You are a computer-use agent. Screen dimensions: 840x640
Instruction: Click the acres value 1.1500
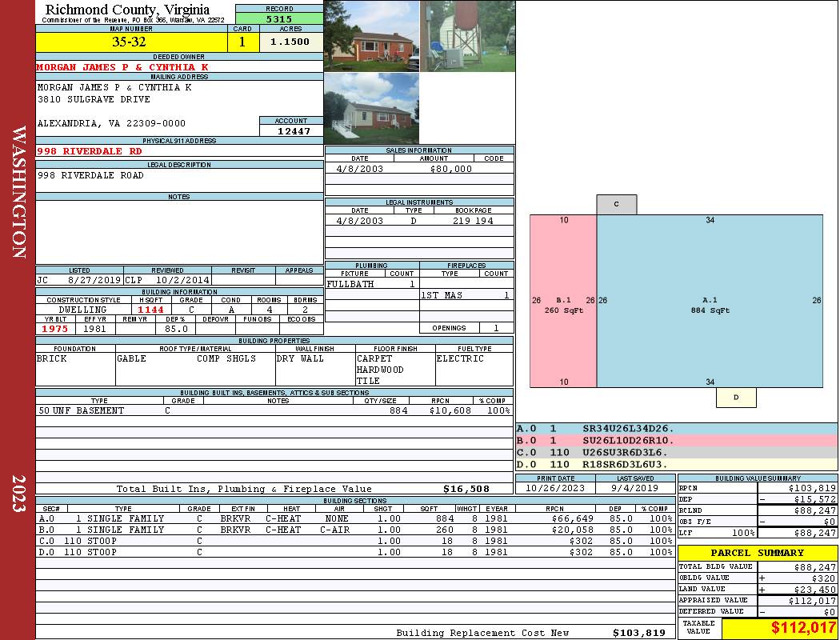click(290, 42)
